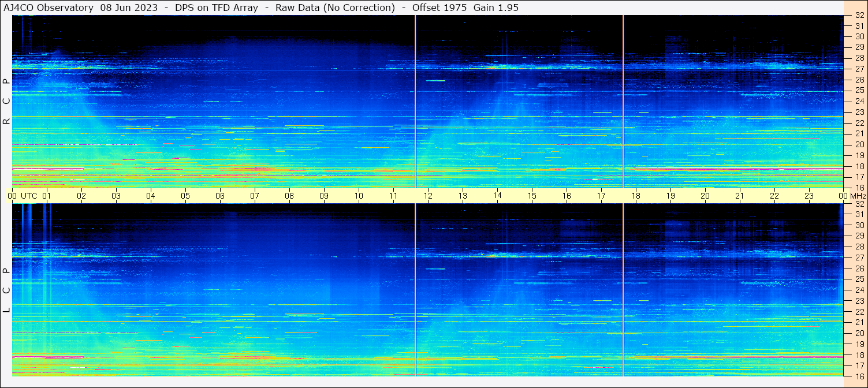Image resolution: width=868 pixels, height=388 pixels.
Task: Click the RCP panel vertical axis label
Action: pyautogui.click(x=6, y=101)
